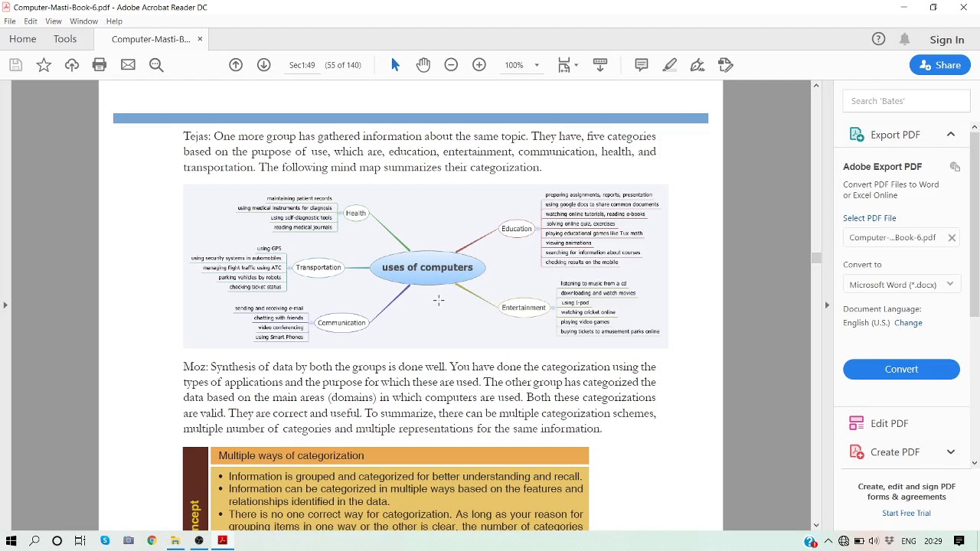Close the Computer-Masti-B... document tab
This screenshot has height=551, width=980.
point(200,39)
